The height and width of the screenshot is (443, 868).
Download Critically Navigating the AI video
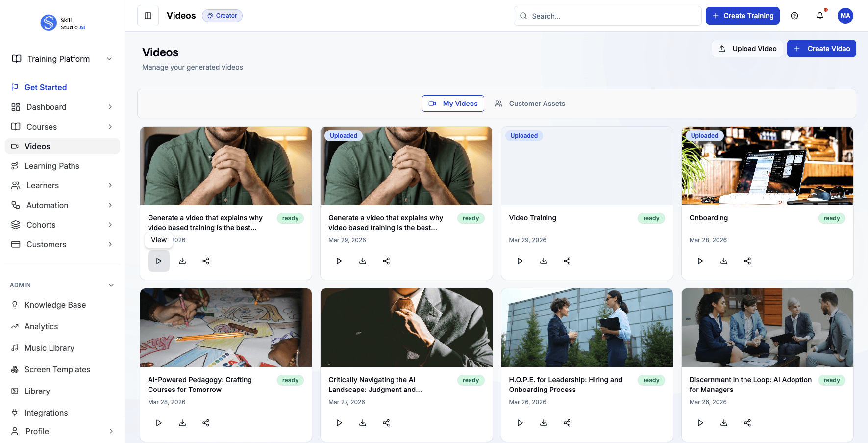point(363,423)
